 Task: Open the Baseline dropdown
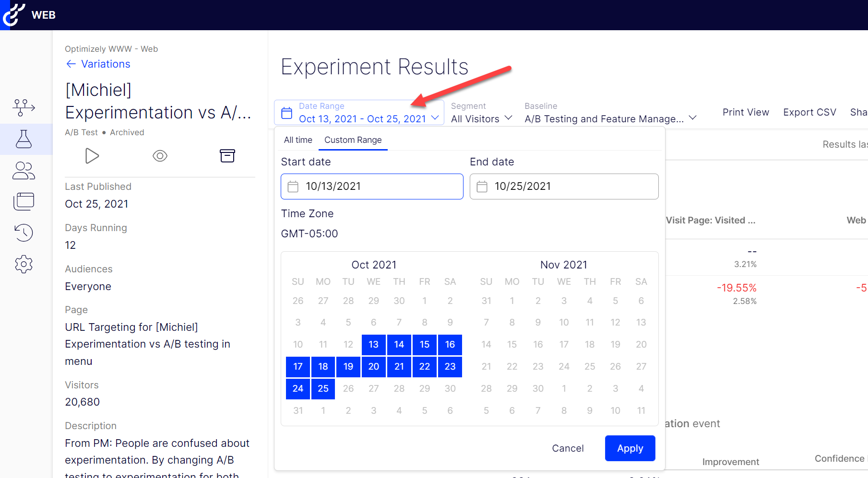point(610,118)
